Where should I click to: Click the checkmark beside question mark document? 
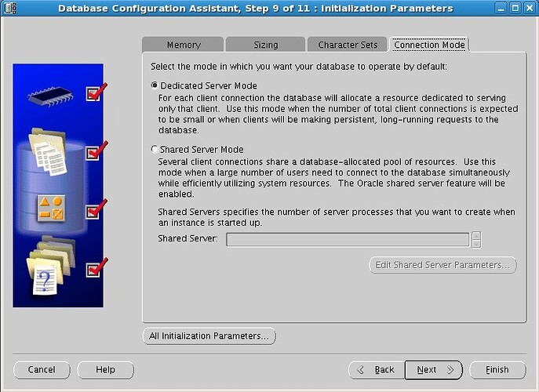point(97,268)
